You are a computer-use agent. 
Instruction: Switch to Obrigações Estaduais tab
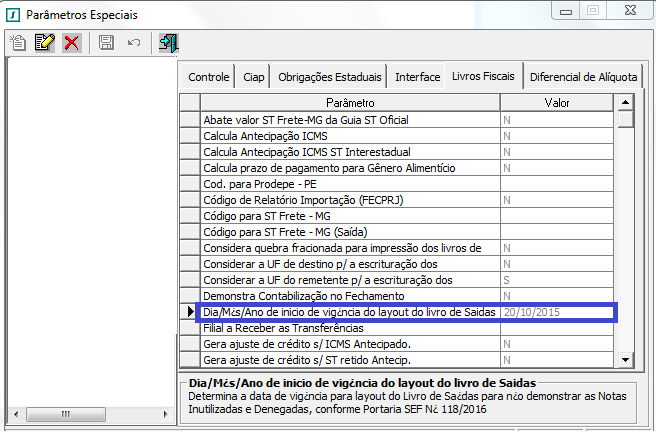pyautogui.click(x=330, y=77)
